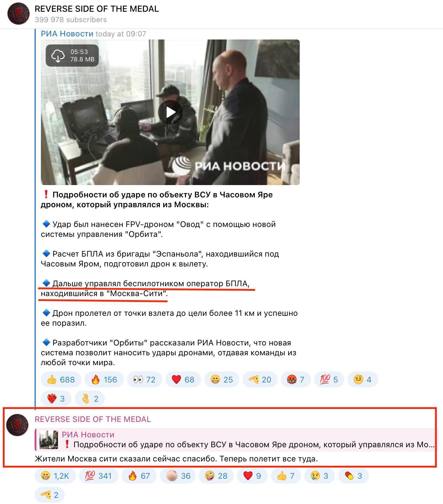Select the angry face reaction with 7
This screenshot has height=504, width=443.
tap(296, 379)
